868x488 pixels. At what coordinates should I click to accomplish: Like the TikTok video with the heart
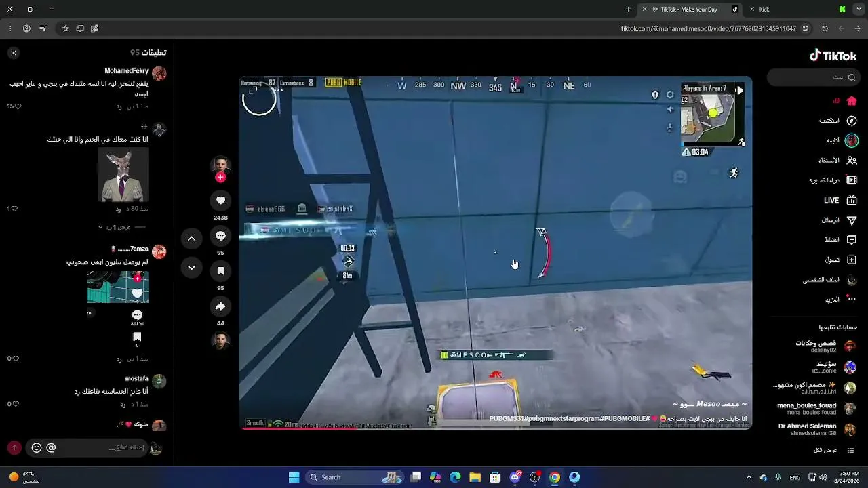click(220, 201)
